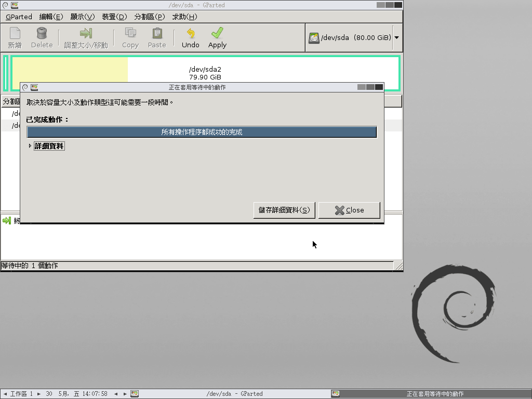This screenshot has height=399, width=532.
Task: Open the 裝置 (Device) menu
Action: 114,17
